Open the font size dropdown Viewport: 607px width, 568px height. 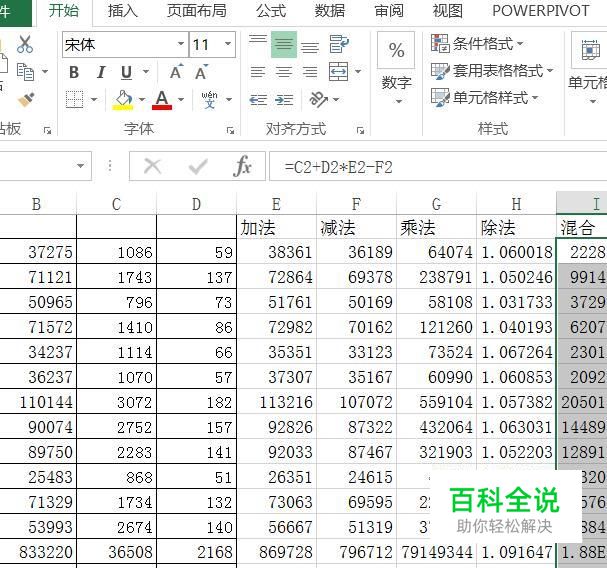coord(228,44)
